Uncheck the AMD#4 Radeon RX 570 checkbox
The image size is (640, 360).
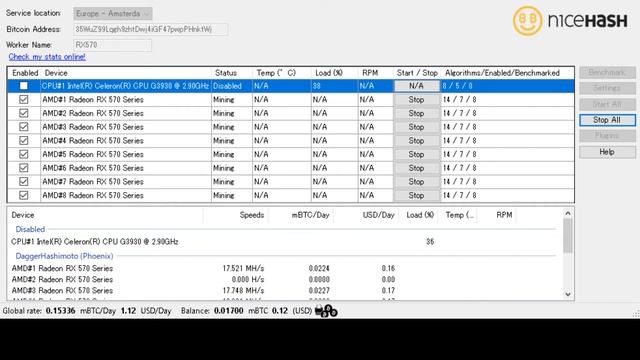point(24,140)
